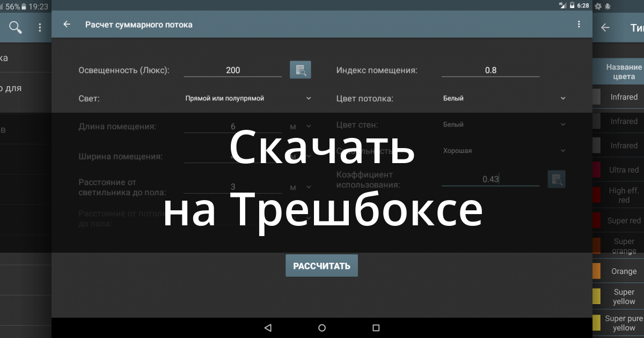Expand Свет dropdown Прямой или полупрямой

pos(248,98)
